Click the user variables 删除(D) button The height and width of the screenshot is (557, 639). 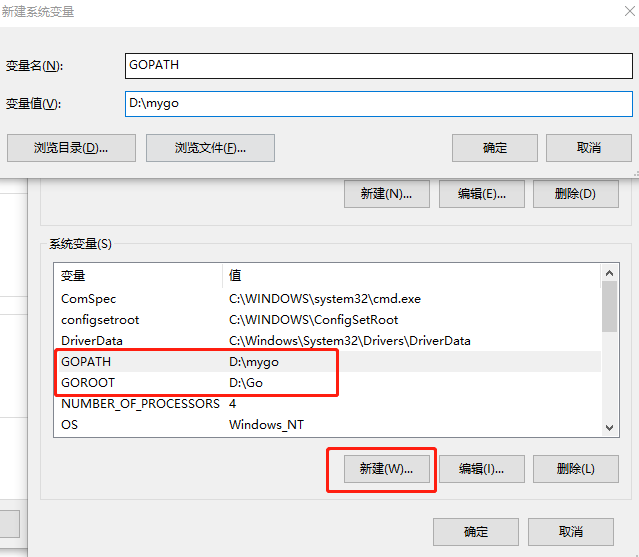[576, 194]
